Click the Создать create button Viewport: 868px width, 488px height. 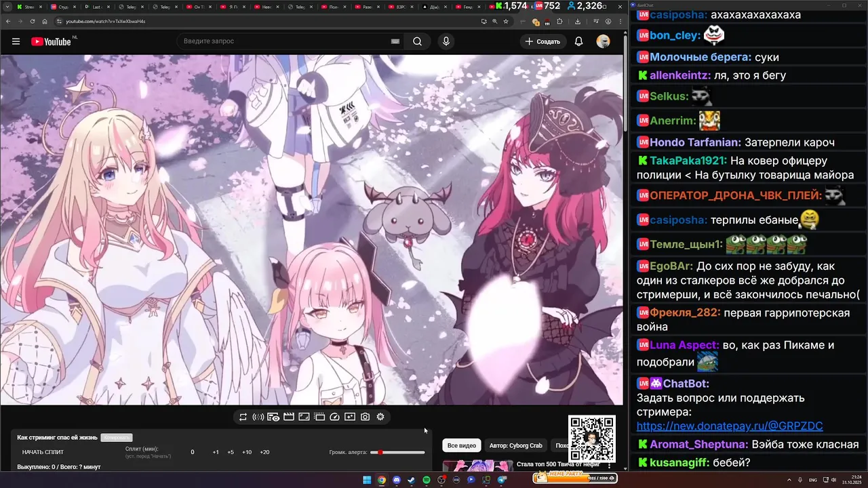point(543,41)
